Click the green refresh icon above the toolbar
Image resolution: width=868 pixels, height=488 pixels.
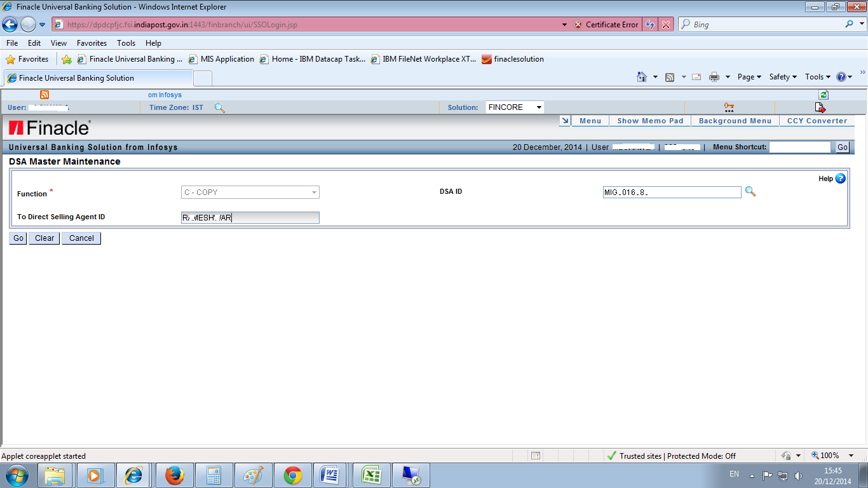(x=823, y=94)
